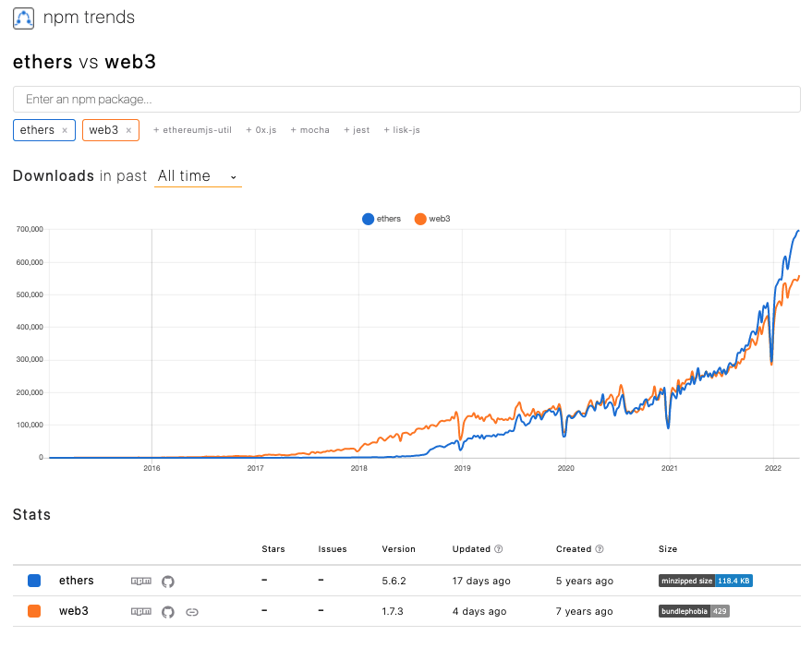Open the All time period dropdown
The height and width of the screenshot is (648, 812).
tap(198, 176)
